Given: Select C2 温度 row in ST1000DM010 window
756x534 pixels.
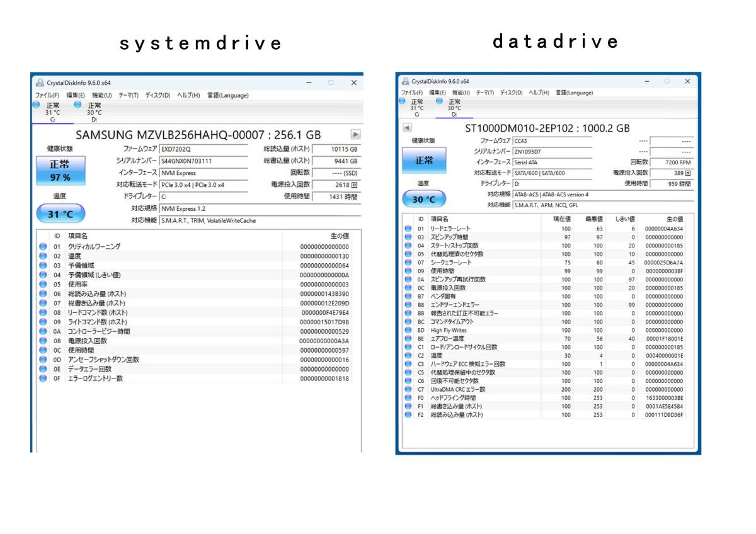Looking at the screenshot, I should click(545, 356).
